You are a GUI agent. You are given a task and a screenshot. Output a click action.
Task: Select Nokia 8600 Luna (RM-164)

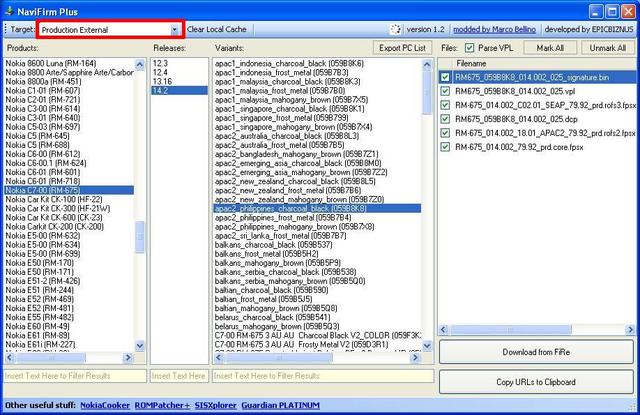pos(69,63)
